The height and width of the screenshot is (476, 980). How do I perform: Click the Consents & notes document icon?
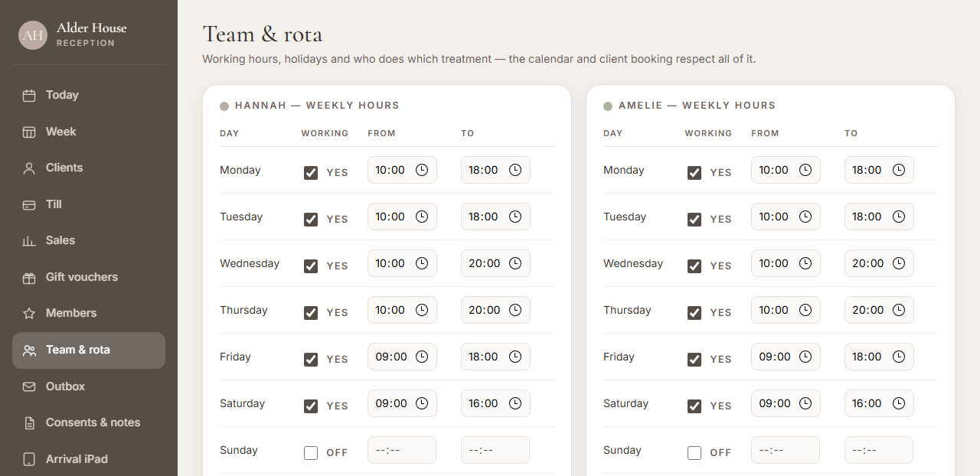29,423
